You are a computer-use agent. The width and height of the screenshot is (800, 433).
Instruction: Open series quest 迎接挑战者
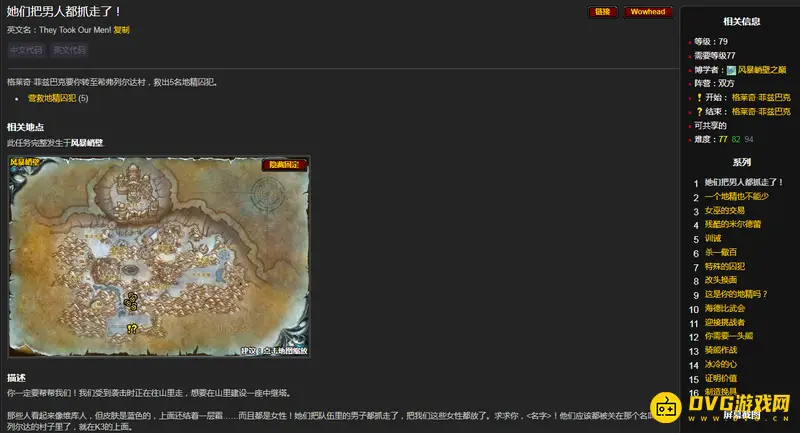724,322
